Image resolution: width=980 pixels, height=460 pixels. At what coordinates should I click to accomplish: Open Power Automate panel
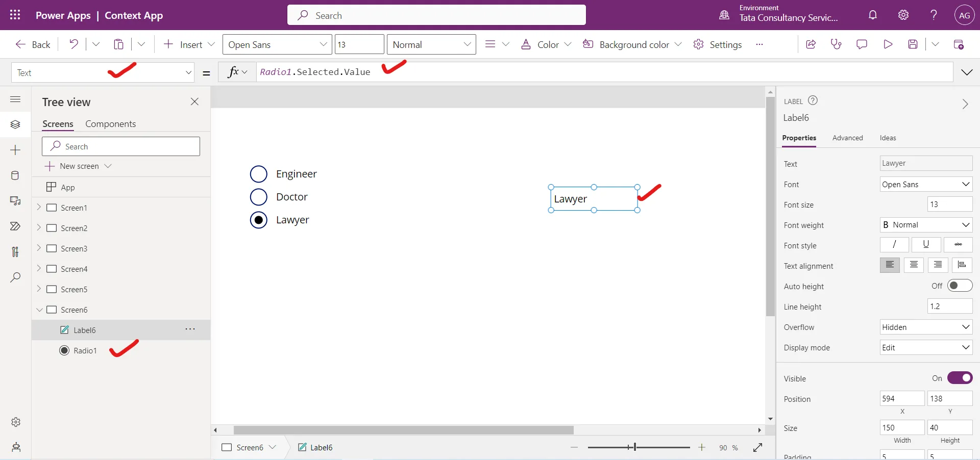coord(15,226)
